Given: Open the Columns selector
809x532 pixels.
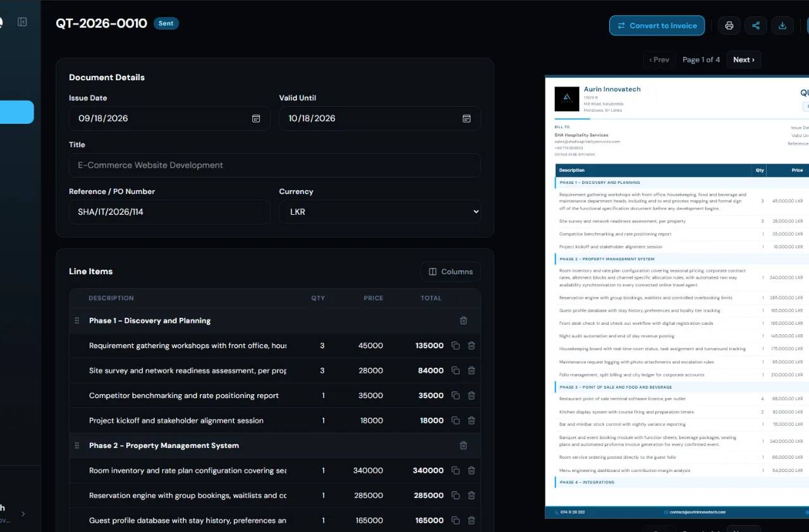Looking at the screenshot, I should pyautogui.click(x=451, y=272).
